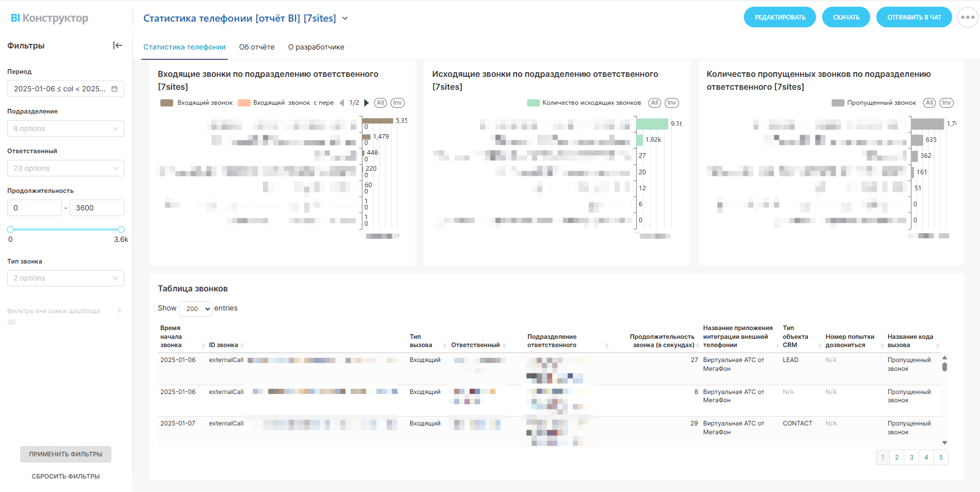Open the three-dots more options menu
The image size is (980, 492).
[968, 18]
